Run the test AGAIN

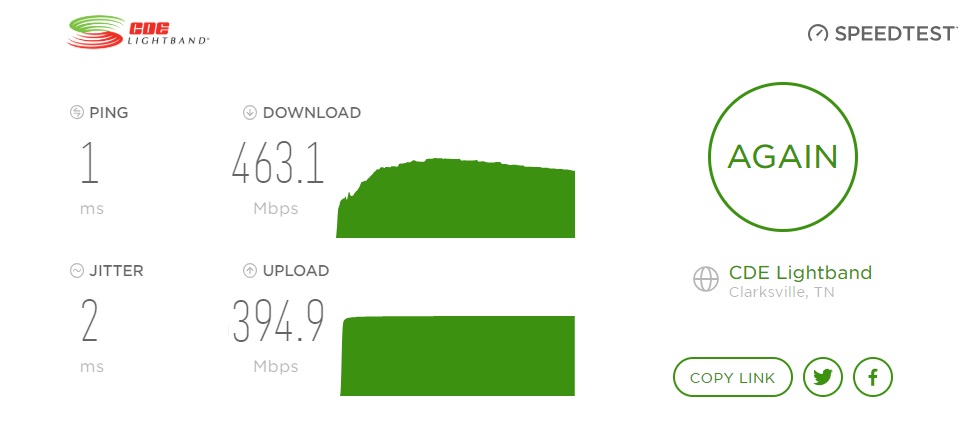tap(782, 157)
